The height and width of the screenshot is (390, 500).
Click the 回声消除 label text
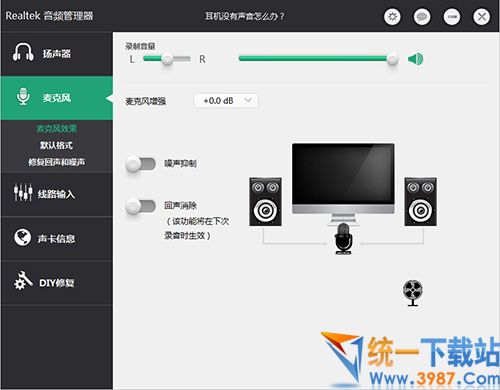[x=180, y=205]
